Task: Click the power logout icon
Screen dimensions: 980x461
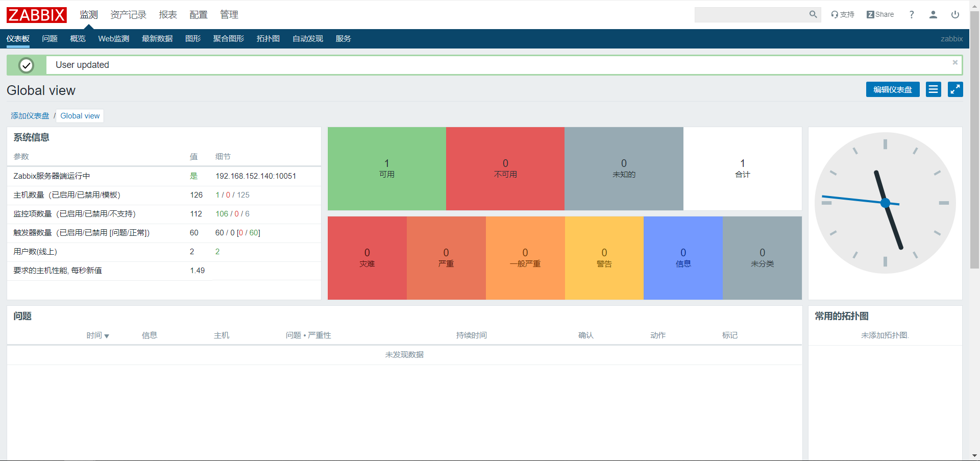Action: (955, 14)
